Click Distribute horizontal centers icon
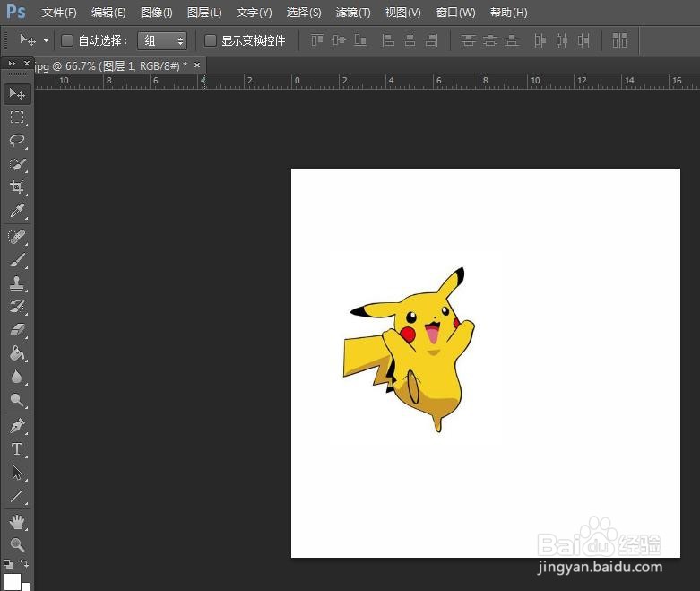This screenshot has height=591, width=700. pyautogui.click(x=562, y=40)
